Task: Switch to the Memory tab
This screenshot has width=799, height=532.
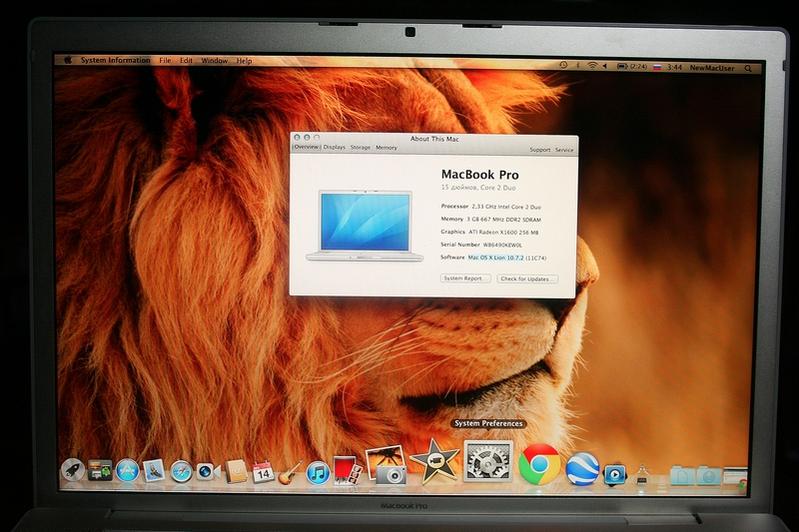Action: 386,147
